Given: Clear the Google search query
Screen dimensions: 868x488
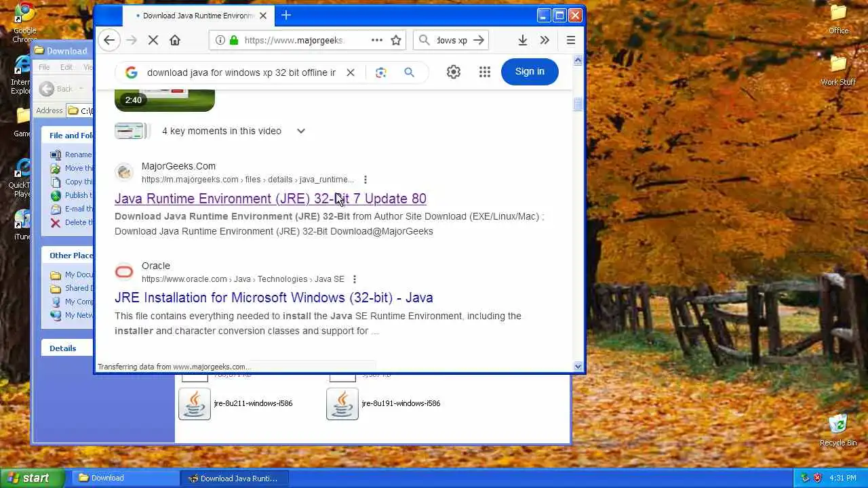Looking at the screenshot, I should [351, 73].
